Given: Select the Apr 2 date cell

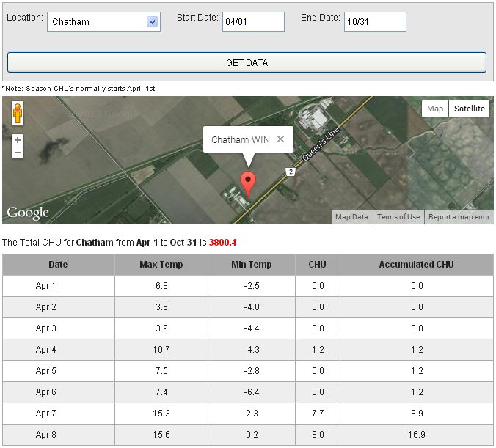Looking at the screenshot, I should point(59,307).
